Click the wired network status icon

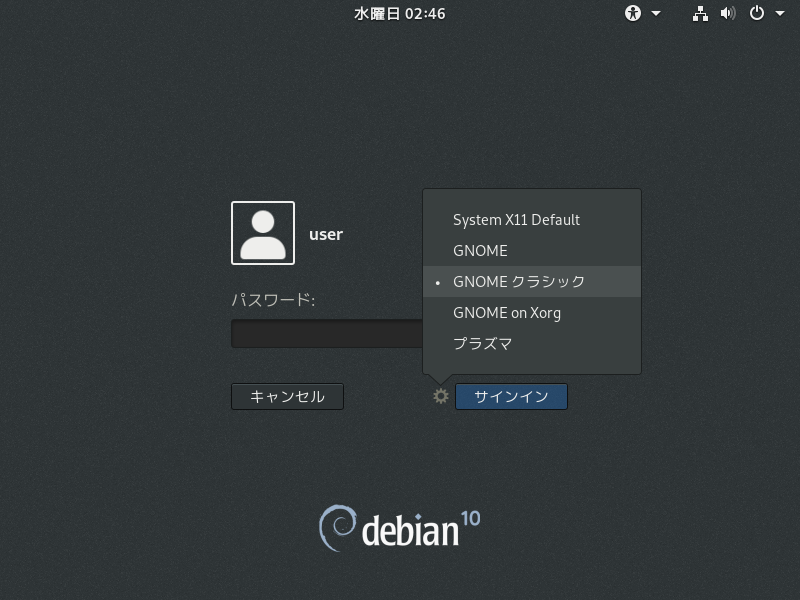tap(700, 14)
